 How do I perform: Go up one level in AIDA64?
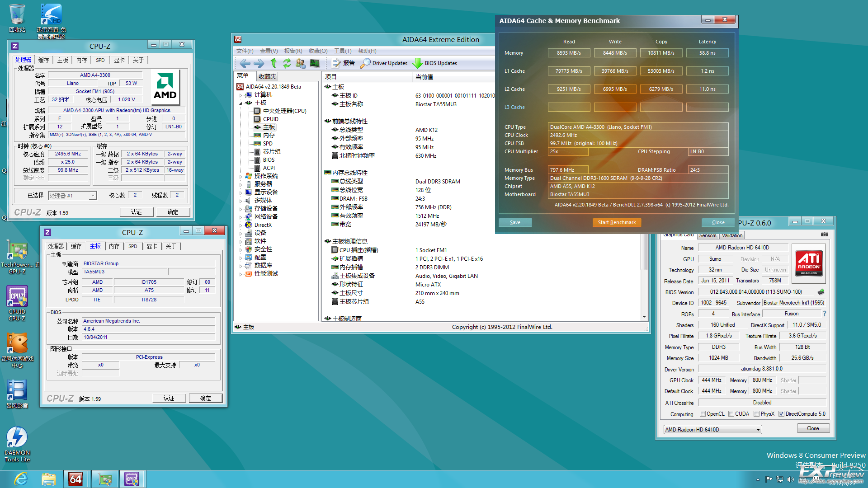click(x=274, y=63)
